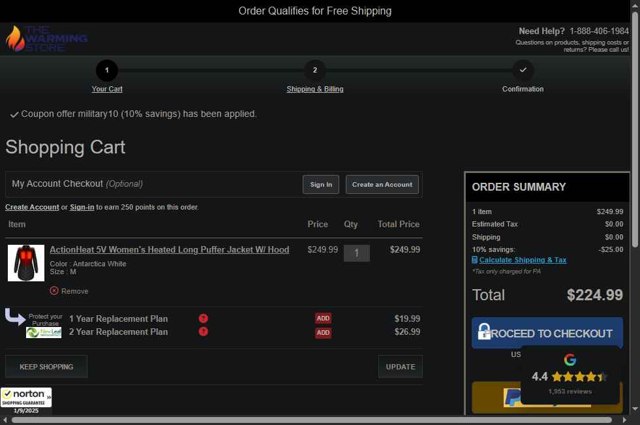
Task: Click the Order Summary heading
Action: coord(519,187)
